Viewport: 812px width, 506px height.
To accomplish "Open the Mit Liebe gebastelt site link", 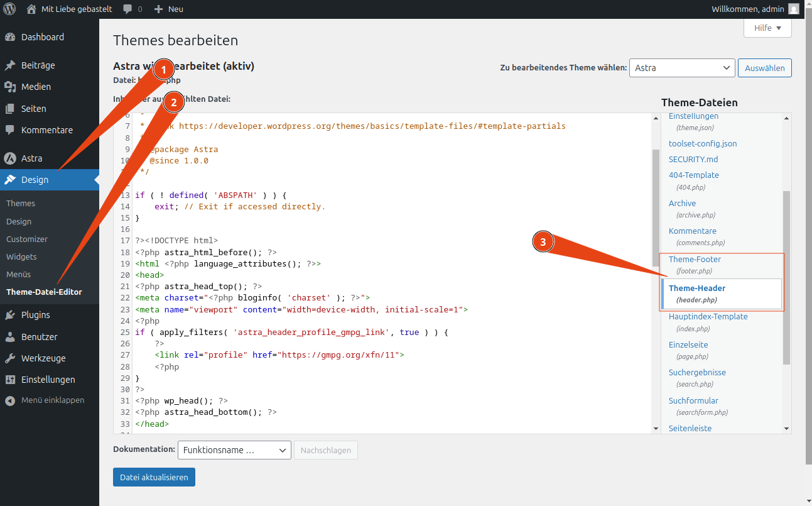I will pyautogui.click(x=69, y=9).
